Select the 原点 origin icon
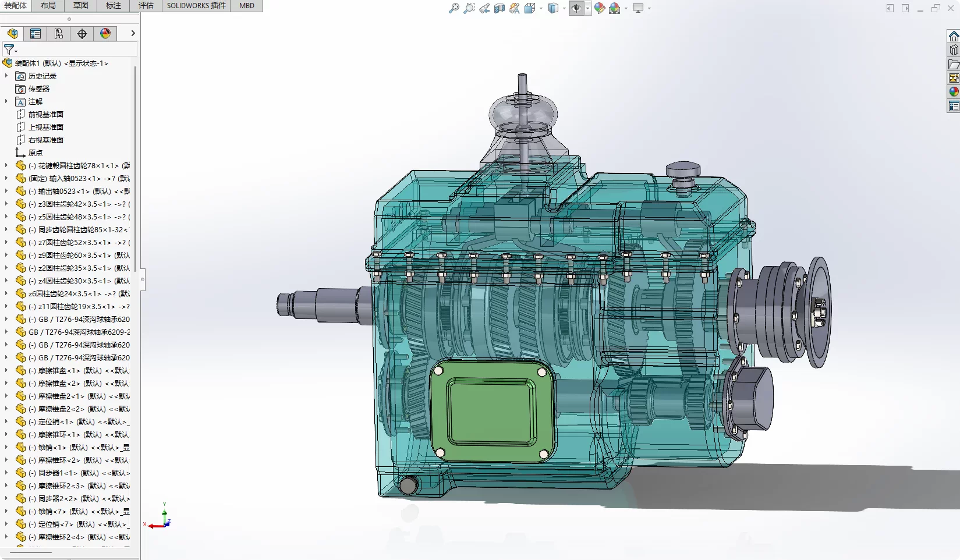Viewport: 960px width, 560px height. tap(20, 153)
